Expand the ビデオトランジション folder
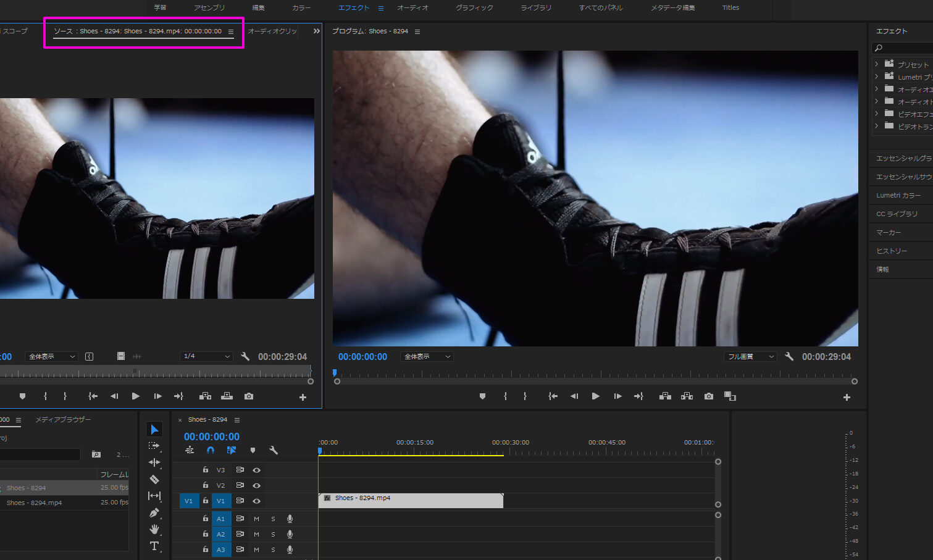933x560 pixels. tap(876, 126)
